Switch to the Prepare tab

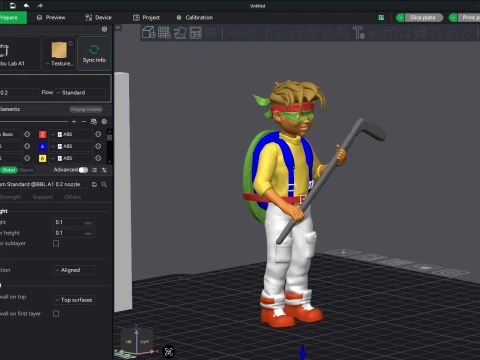(13, 18)
